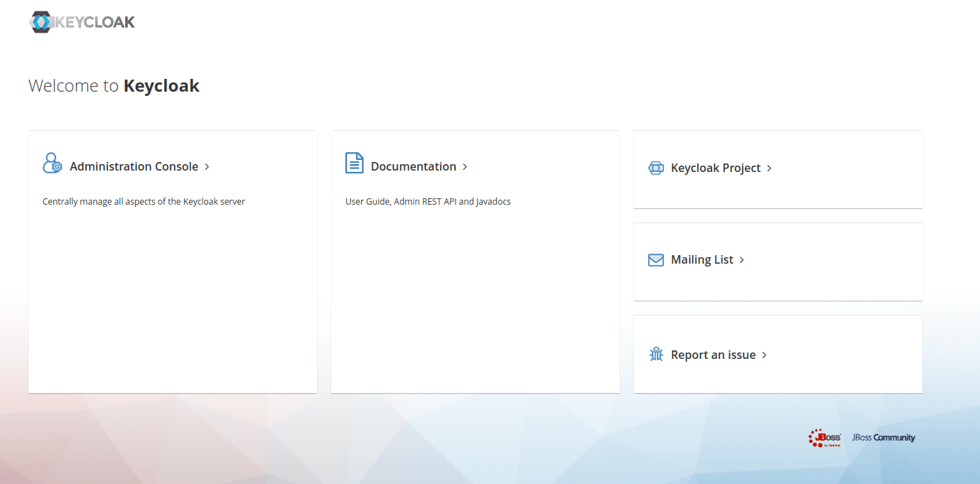Click the Mailing List envelope icon
This screenshot has height=484, width=980.
(655, 260)
